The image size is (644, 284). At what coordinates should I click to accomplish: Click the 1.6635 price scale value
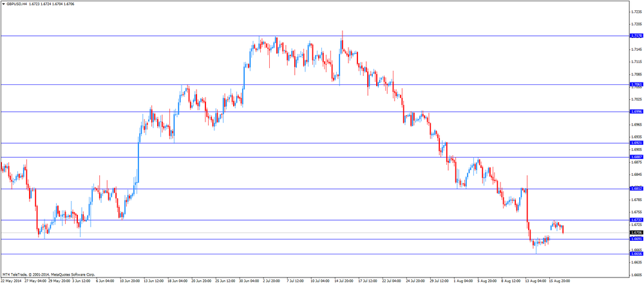coord(636,262)
